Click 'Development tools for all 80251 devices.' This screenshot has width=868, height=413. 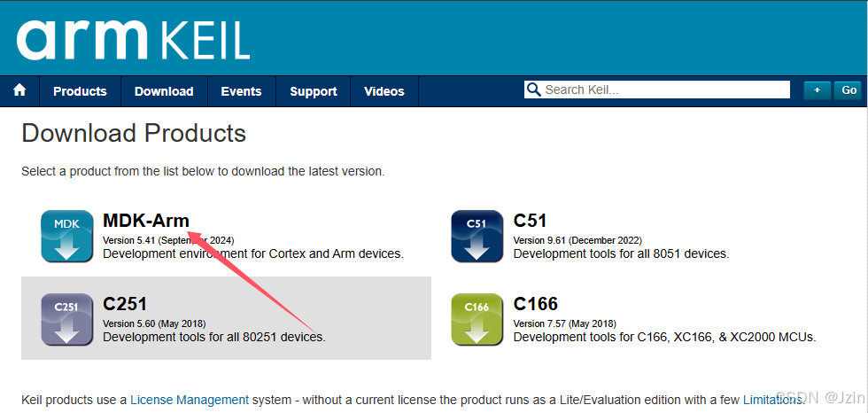pos(214,337)
